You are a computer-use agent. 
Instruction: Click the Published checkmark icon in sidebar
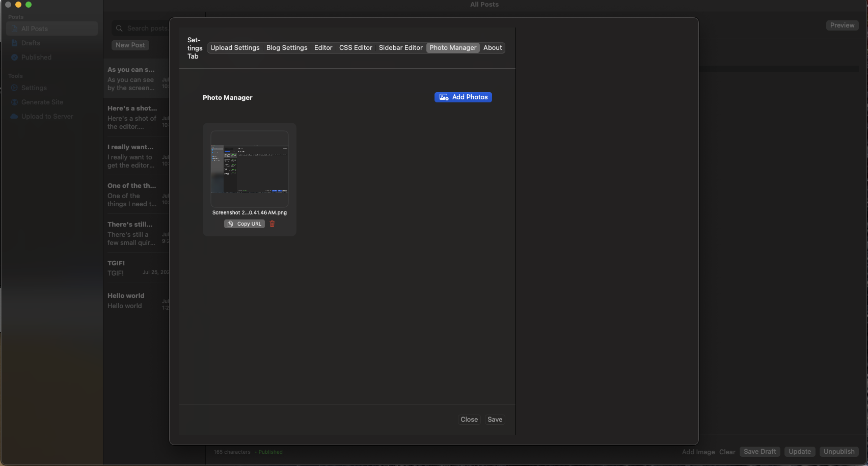coord(14,58)
